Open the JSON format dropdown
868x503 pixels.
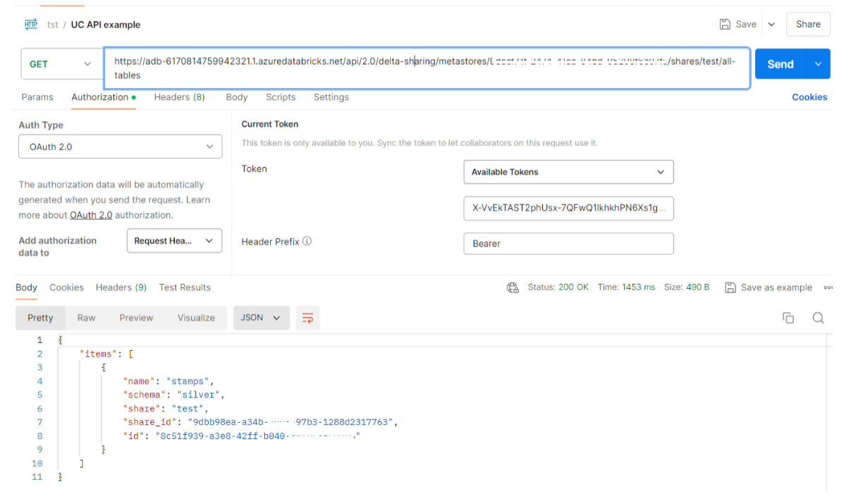tap(261, 318)
